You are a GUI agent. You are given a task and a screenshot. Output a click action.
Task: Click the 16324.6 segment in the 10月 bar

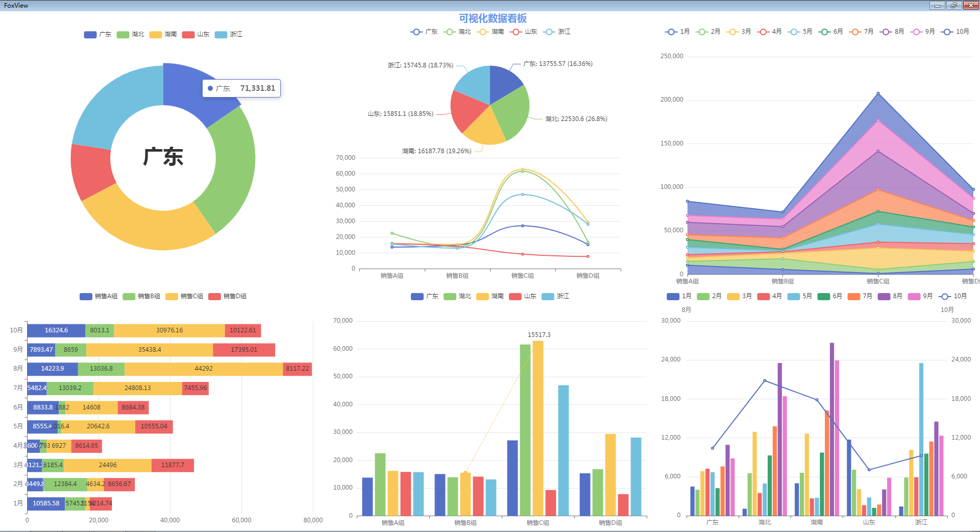56,330
